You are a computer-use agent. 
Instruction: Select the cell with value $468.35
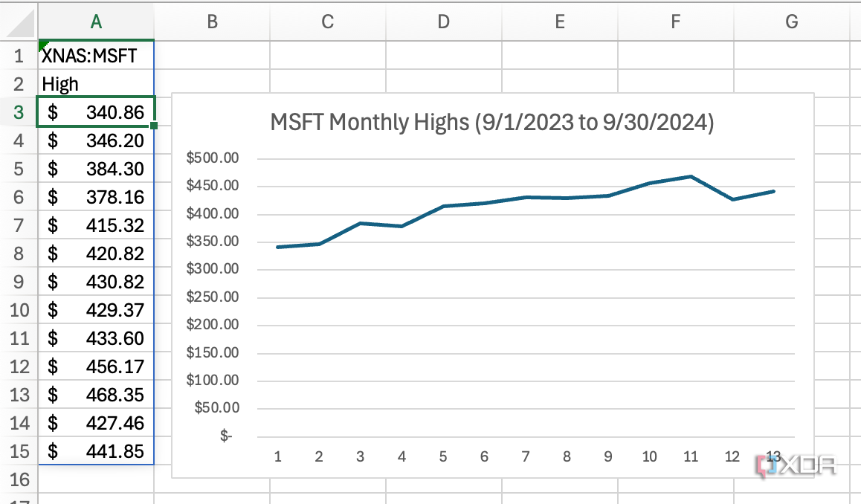[96, 395]
